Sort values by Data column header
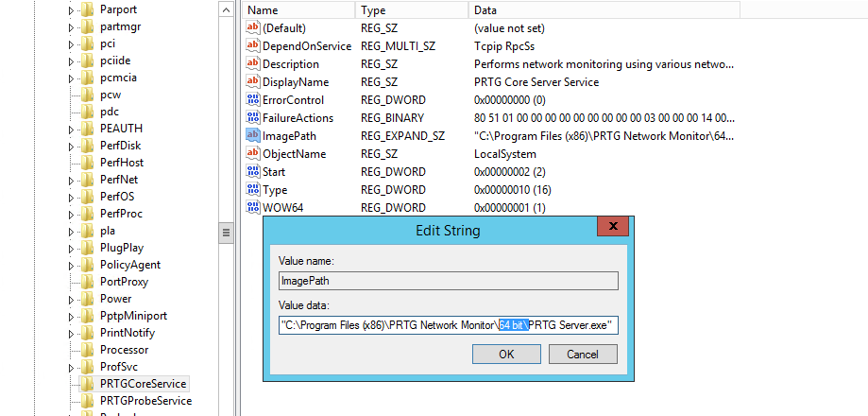 click(x=604, y=10)
